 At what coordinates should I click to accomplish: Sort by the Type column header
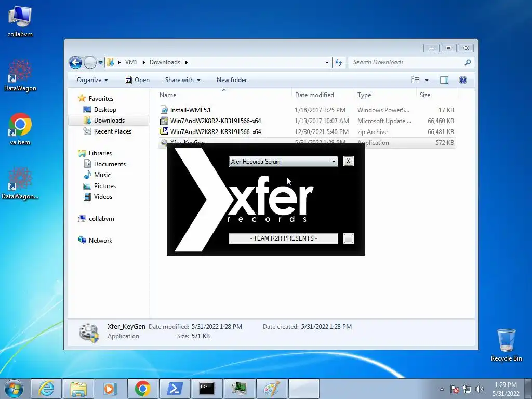click(x=385, y=95)
